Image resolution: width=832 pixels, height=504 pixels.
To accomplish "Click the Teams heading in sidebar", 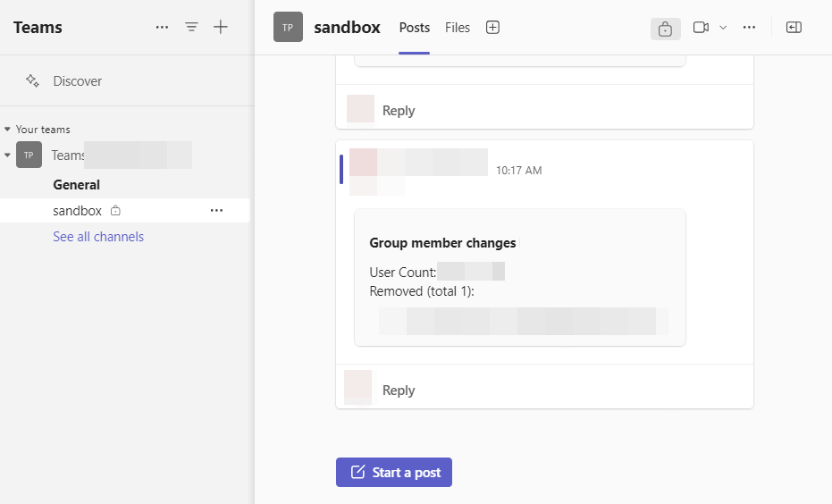I will pos(38,27).
